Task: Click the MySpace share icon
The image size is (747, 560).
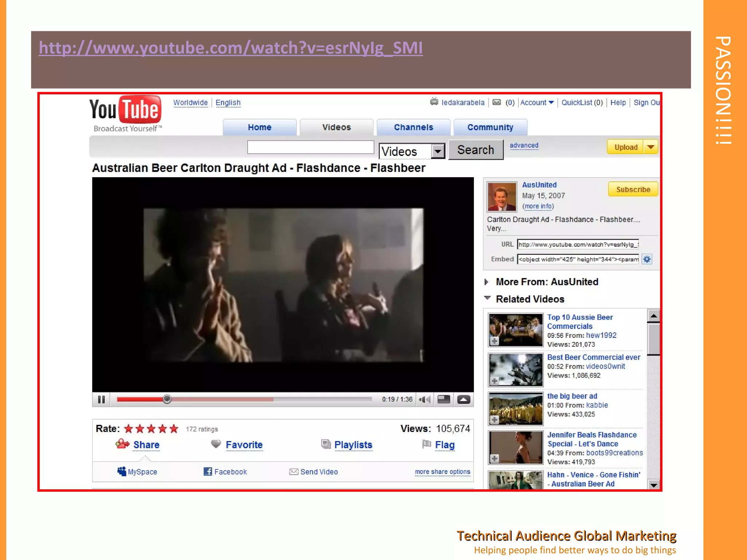Action: point(121,471)
